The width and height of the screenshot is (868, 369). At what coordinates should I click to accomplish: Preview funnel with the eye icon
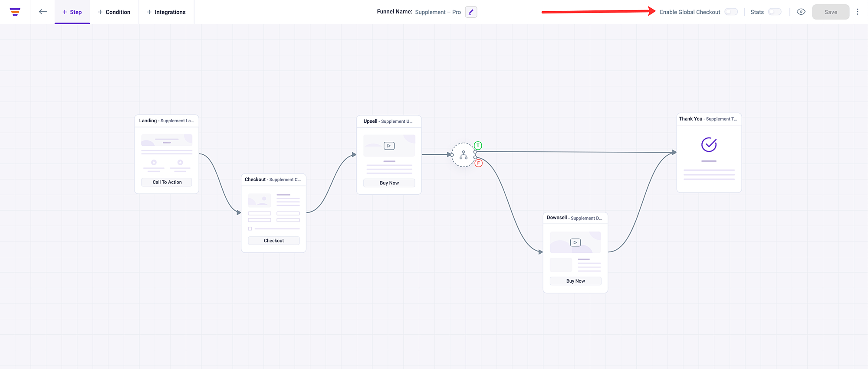point(801,12)
